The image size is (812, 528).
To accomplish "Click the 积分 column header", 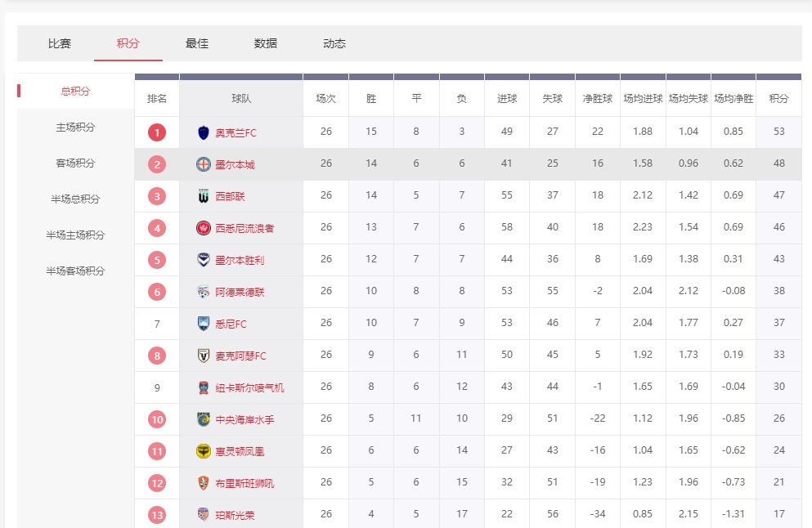I will (x=778, y=99).
